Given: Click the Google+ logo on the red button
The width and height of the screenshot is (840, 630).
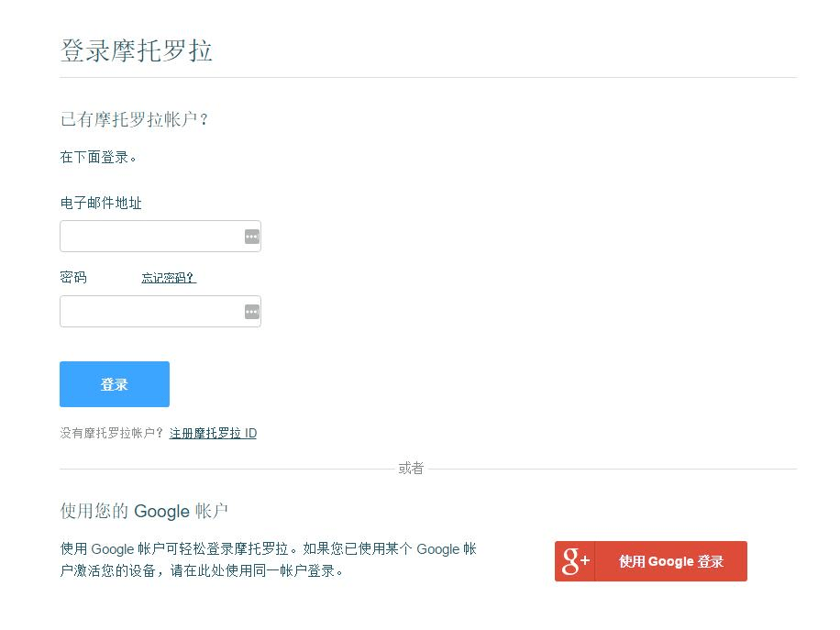Looking at the screenshot, I should [574, 560].
